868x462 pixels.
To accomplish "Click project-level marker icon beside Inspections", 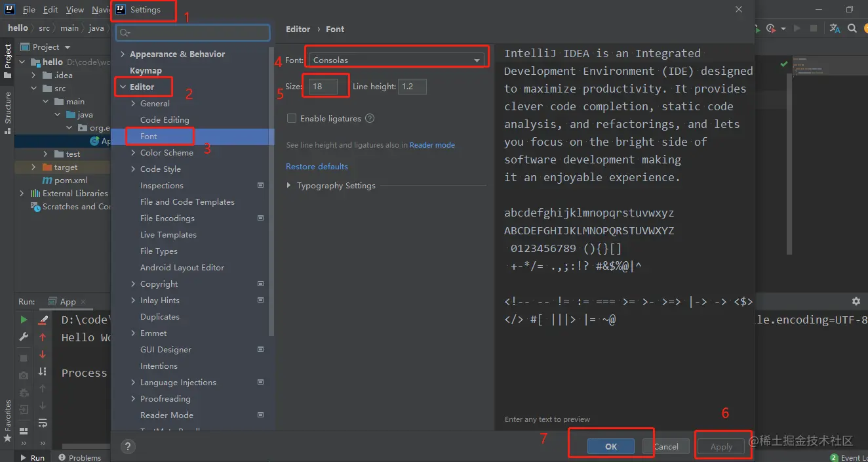I will click(260, 186).
